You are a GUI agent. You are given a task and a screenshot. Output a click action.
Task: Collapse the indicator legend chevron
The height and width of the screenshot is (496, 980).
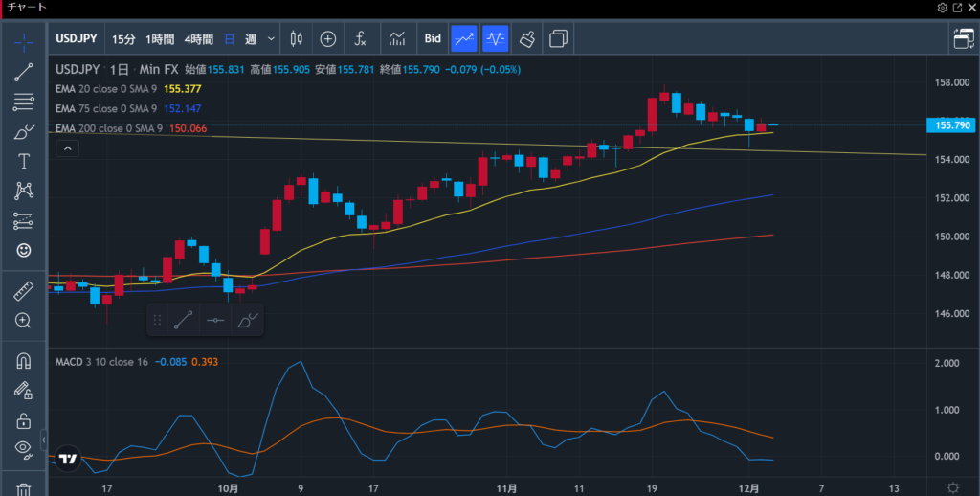point(67,148)
